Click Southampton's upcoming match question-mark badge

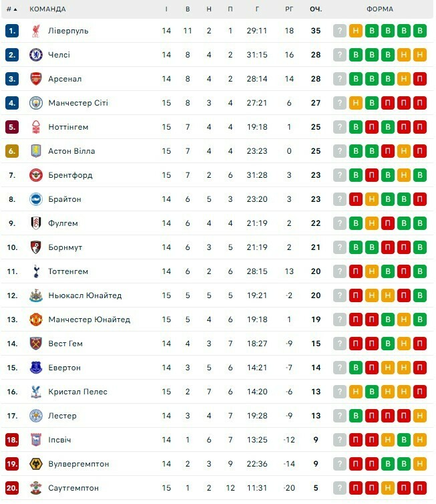340,488
